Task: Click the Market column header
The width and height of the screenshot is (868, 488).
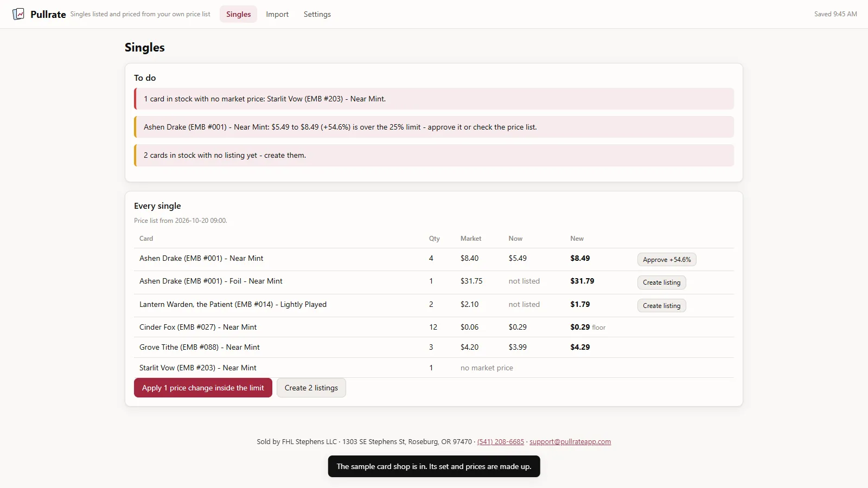Action: click(471, 239)
